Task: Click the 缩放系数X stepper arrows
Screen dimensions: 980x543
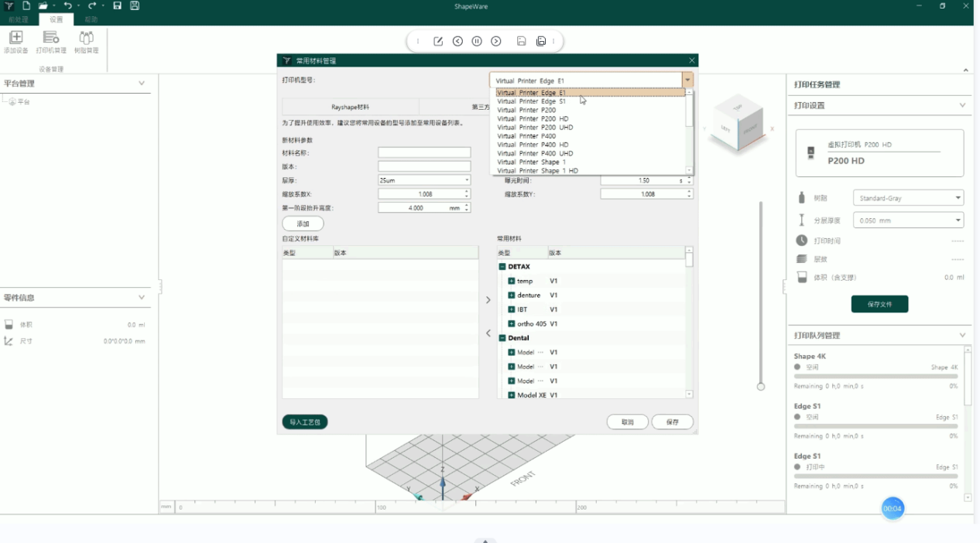Action: pos(468,194)
